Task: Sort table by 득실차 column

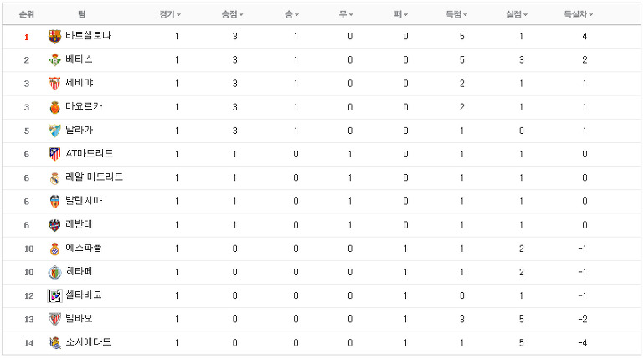Action: point(579,15)
